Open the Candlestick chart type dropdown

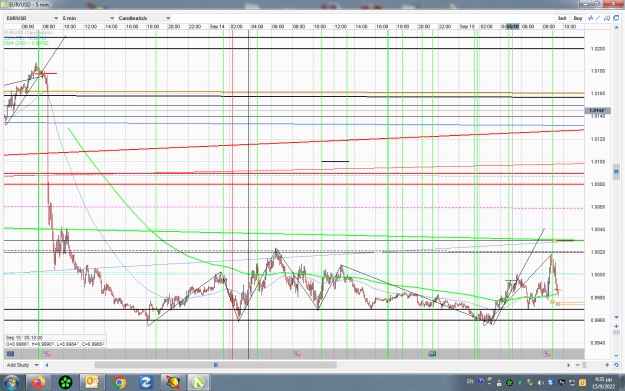coord(144,18)
